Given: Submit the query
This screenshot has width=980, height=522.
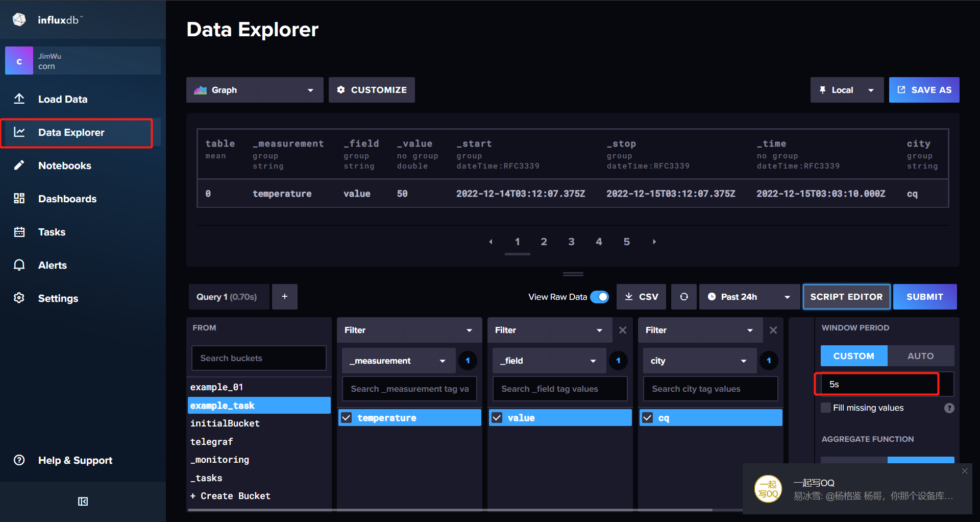Looking at the screenshot, I should [925, 297].
